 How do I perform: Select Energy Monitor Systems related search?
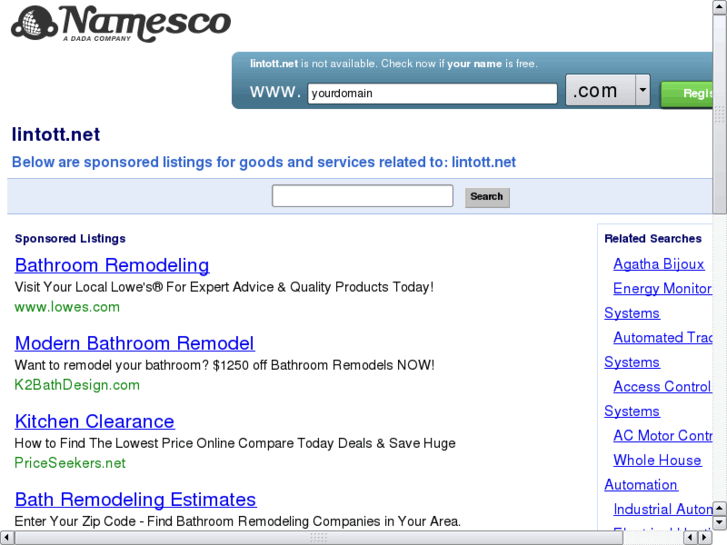(x=662, y=289)
